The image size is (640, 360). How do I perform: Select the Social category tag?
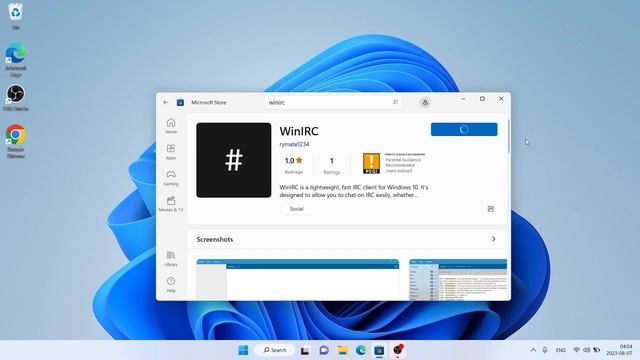point(296,209)
